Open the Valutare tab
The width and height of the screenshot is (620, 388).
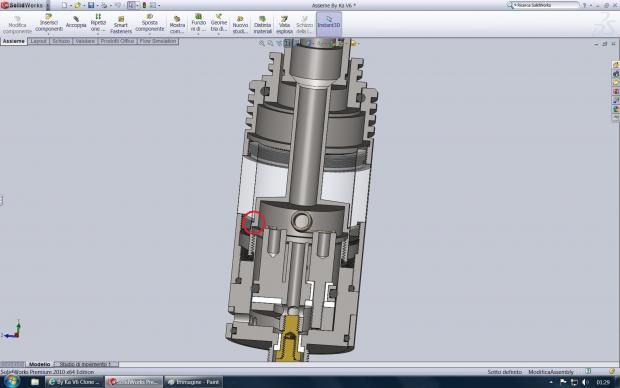pos(85,41)
